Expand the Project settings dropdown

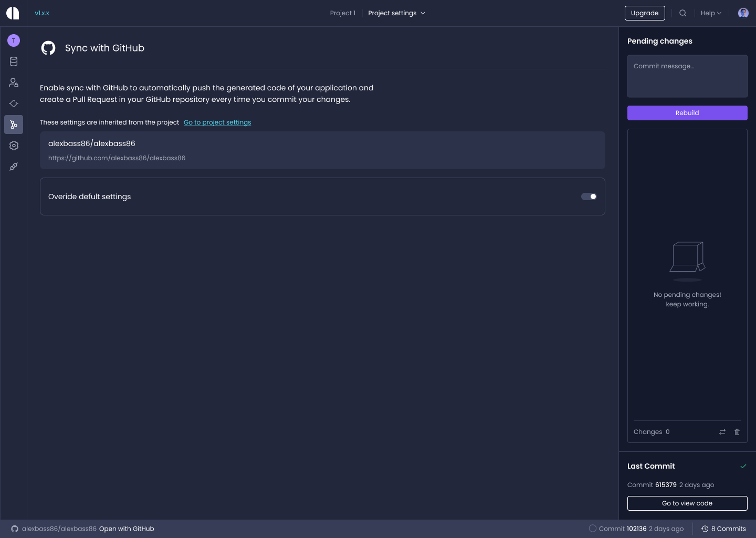pyautogui.click(x=396, y=13)
